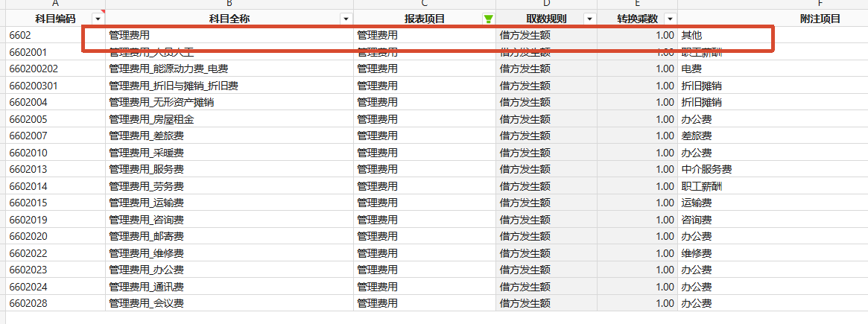Select column B header

pyautogui.click(x=229, y=4)
